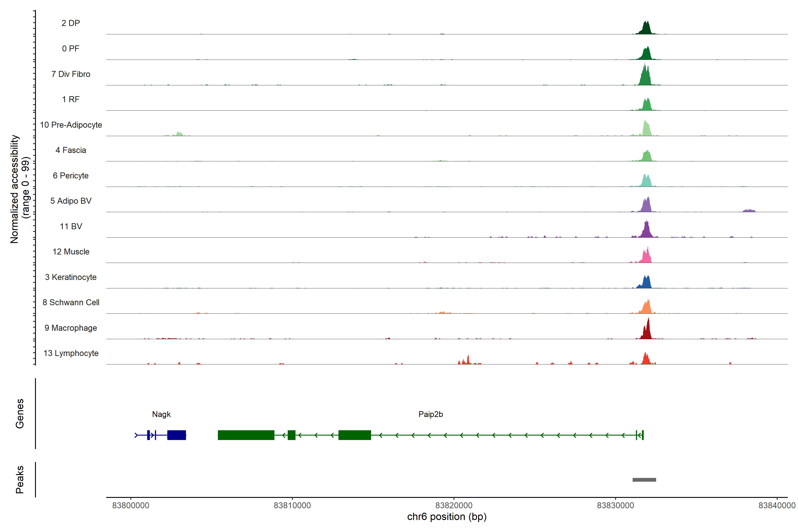Image resolution: width=798 pixels, height=532 pixels.
Task: Click the 8 Schwann Cell track label
Action: [x=71, y=302]
